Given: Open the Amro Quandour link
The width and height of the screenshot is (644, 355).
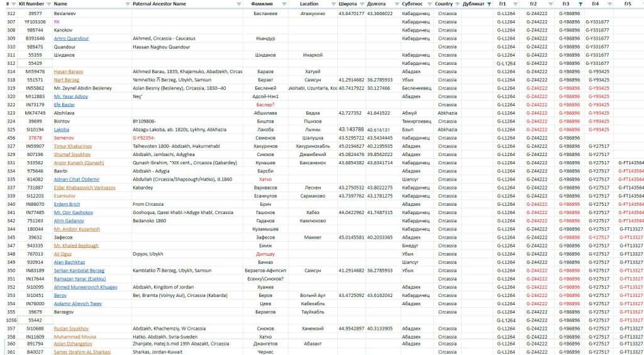Looking at the screenshot, I should 71,38.
